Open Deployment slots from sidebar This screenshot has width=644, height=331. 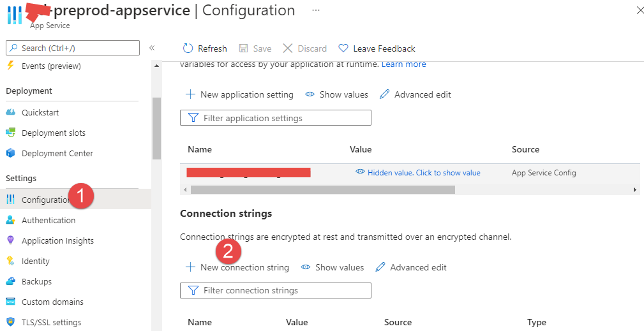click(x=53, y=133)
